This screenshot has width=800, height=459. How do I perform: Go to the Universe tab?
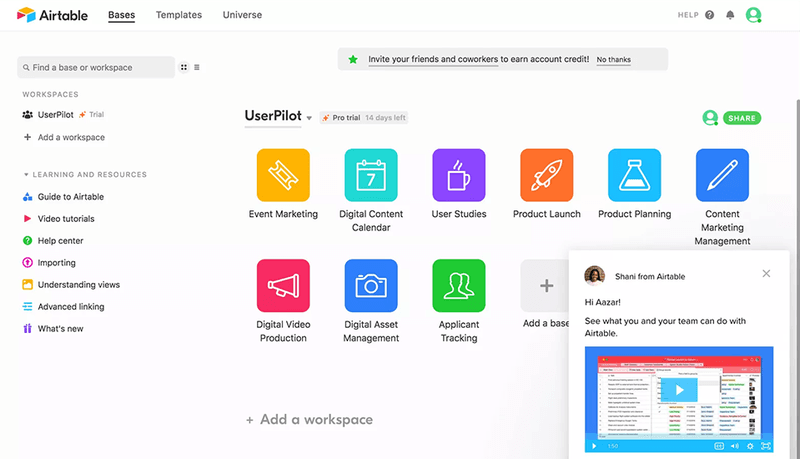(x=242, y=15)
